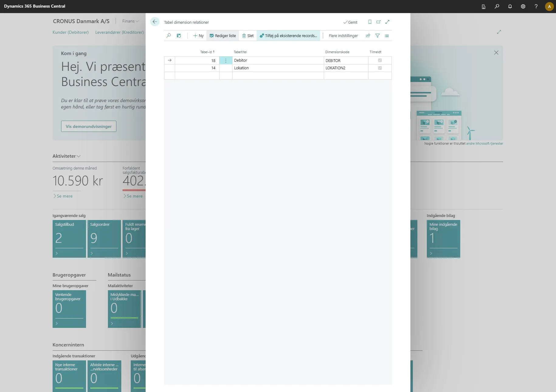Expand the role center page with the arrow icon

499,32
